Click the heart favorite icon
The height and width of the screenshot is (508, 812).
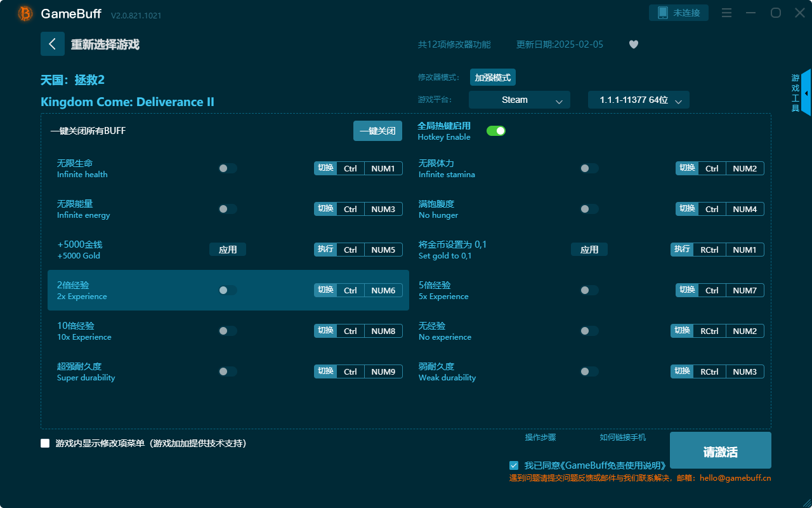tap(633, 44)
